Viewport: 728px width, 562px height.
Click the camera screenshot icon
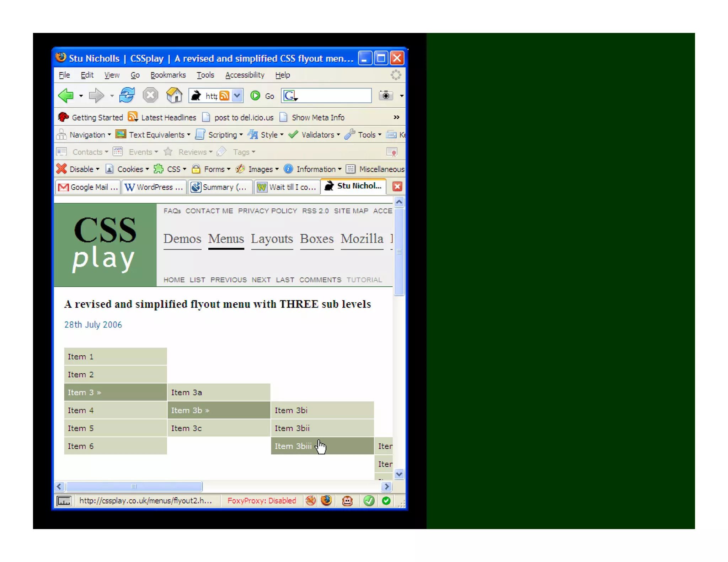[x=386, y=96]
